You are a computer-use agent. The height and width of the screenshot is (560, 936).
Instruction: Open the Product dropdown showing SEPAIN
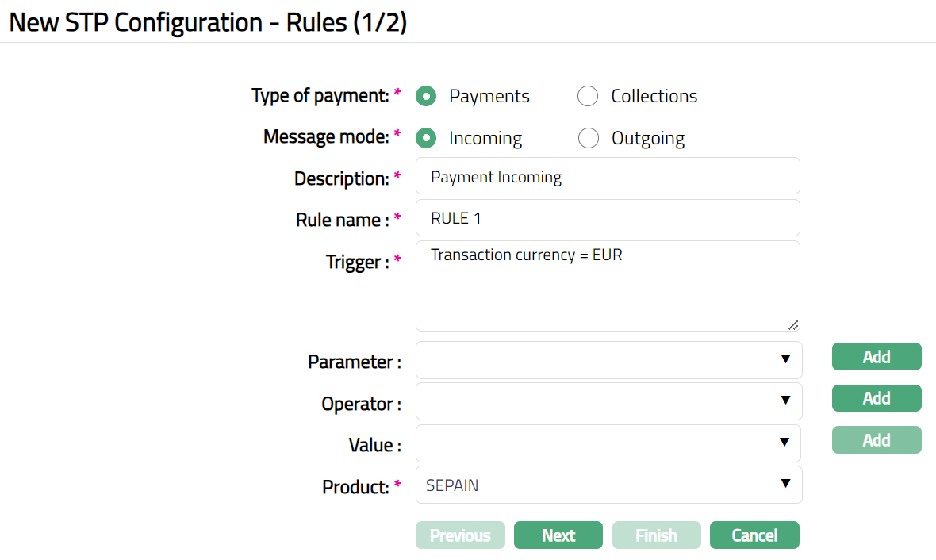tap(608, 484)
